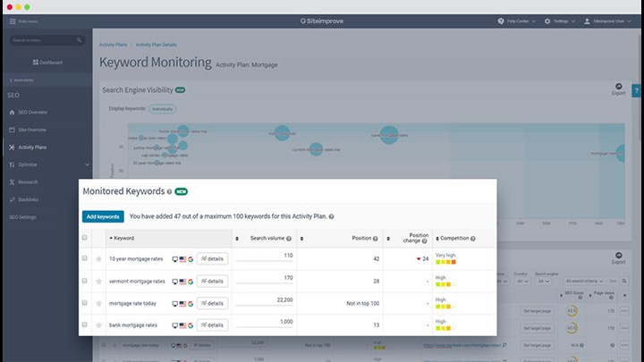Click the Export icon above the chart
Viewport: 644px width, 362px height.
click(618, 88)
